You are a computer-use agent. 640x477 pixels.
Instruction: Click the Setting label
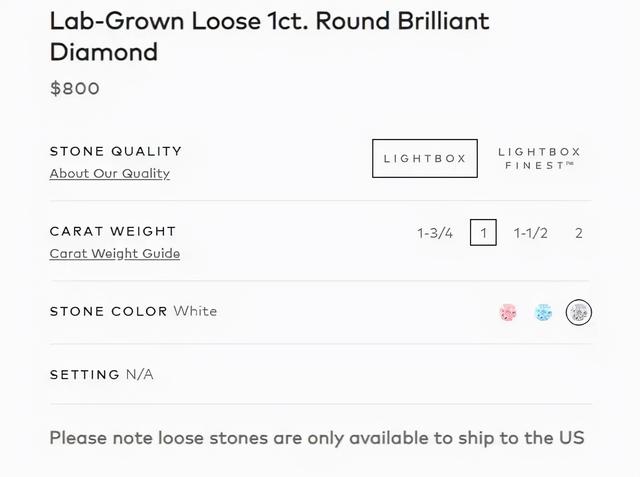pyautogui.click(x=84, y=375)
